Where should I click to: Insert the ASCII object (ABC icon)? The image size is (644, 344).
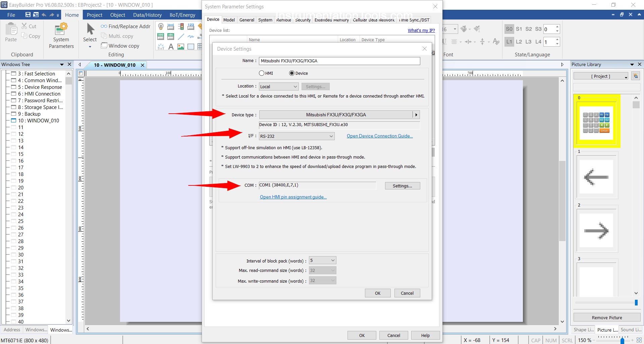click(x=171, y=37)
